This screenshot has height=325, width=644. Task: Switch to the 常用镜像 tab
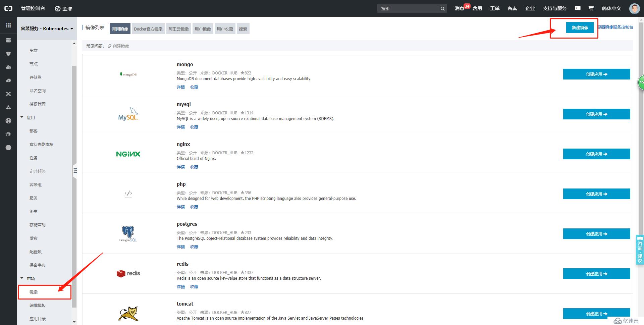point(120,29)
